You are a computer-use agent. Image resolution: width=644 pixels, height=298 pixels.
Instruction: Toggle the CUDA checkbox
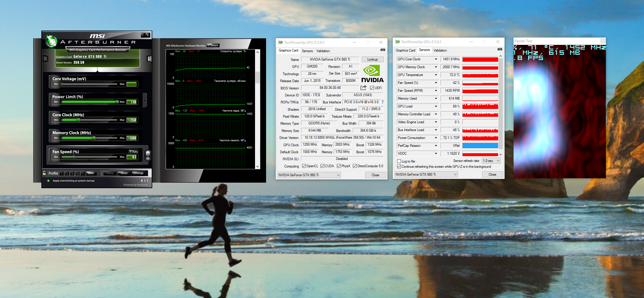point(322,166)
